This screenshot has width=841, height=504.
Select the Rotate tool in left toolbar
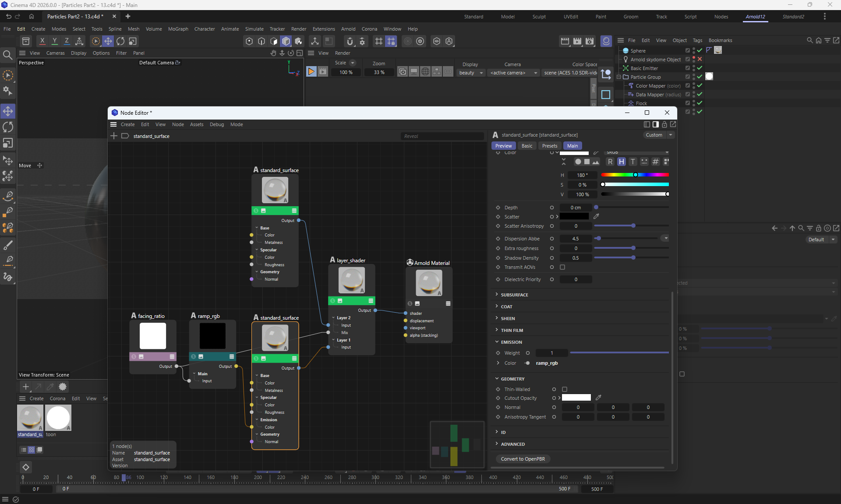click(8, 127)
